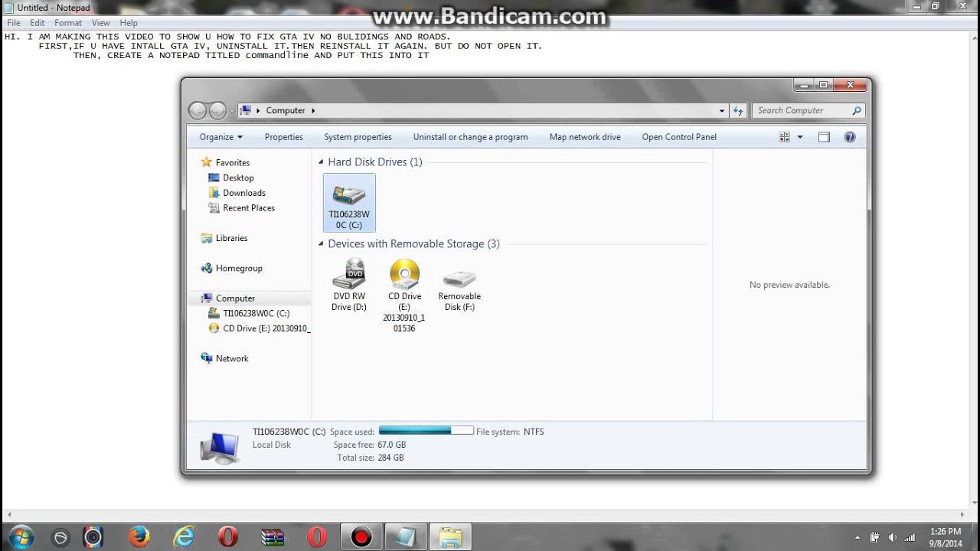This screenshot has width=980, height=551.
Task: Open the recent pages dropdown arrow
Action: 232,110
